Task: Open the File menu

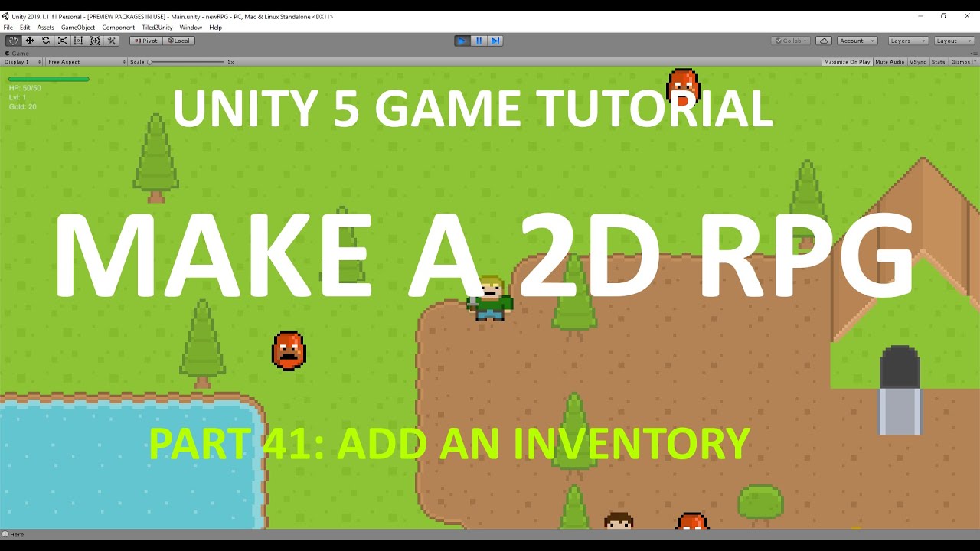Action: coord(8,28)
